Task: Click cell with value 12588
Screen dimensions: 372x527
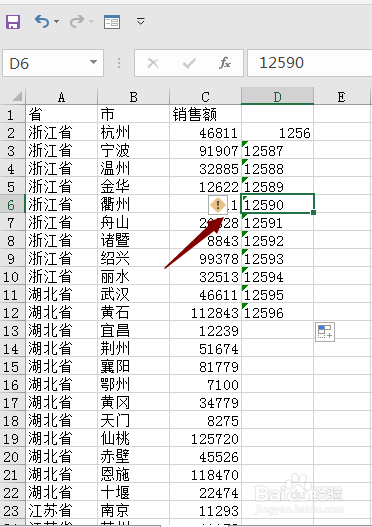Action: (278, 169)
